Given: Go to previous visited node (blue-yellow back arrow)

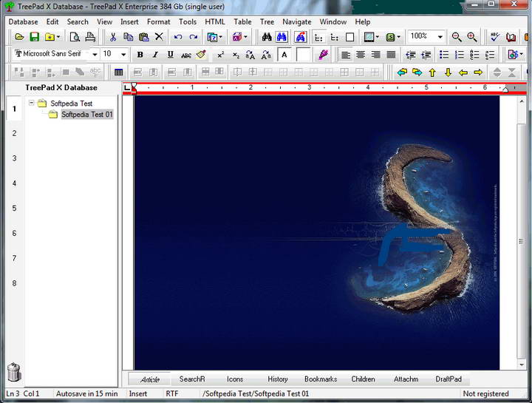Looking at the screenshot, I should click(402, 72).
